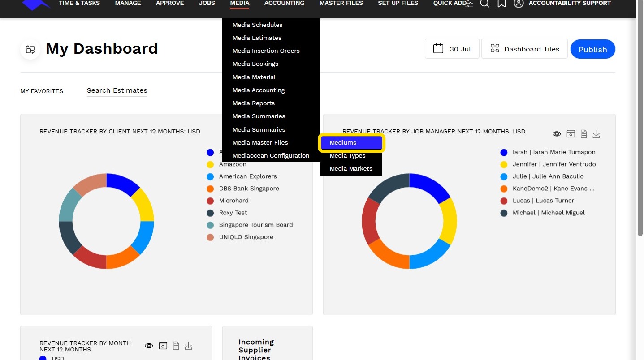Click the yellow Amazoon legend swatch
This screenshot has height=360, width=644.
[x=210, y=164]
